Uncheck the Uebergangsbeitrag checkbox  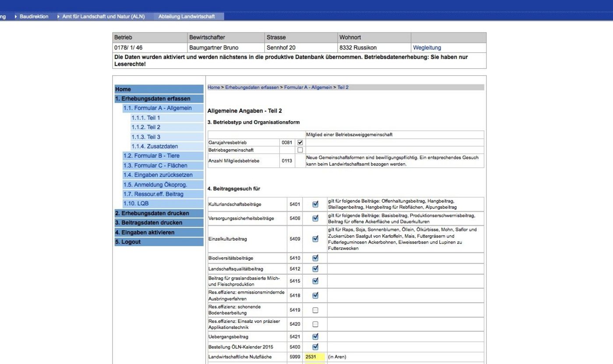[314, 336]
